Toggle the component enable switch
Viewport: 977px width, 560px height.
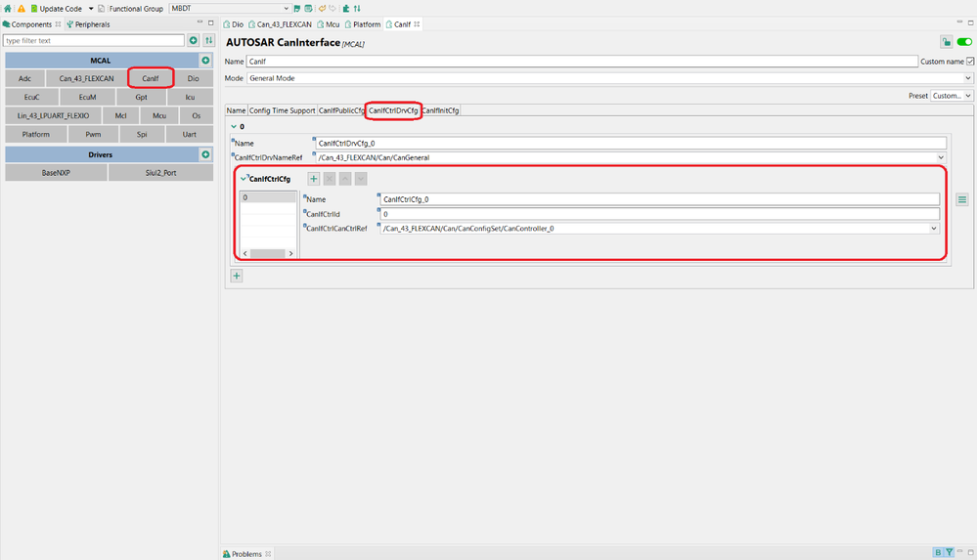coord(964,42)
